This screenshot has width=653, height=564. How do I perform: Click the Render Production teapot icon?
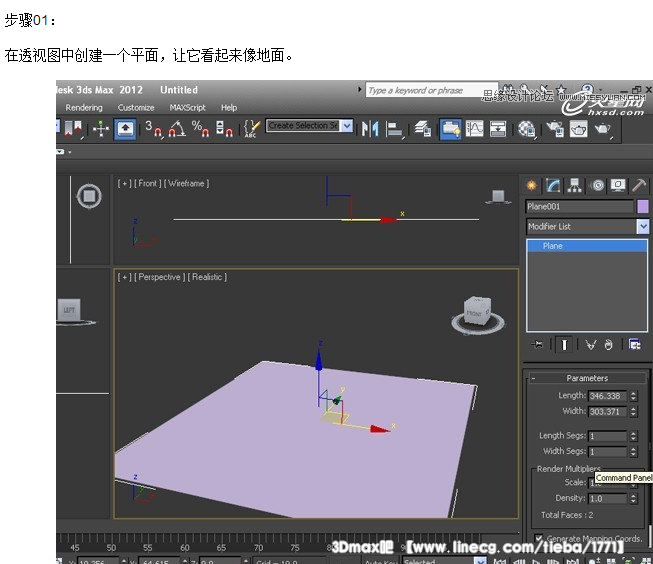coord(602,129)
